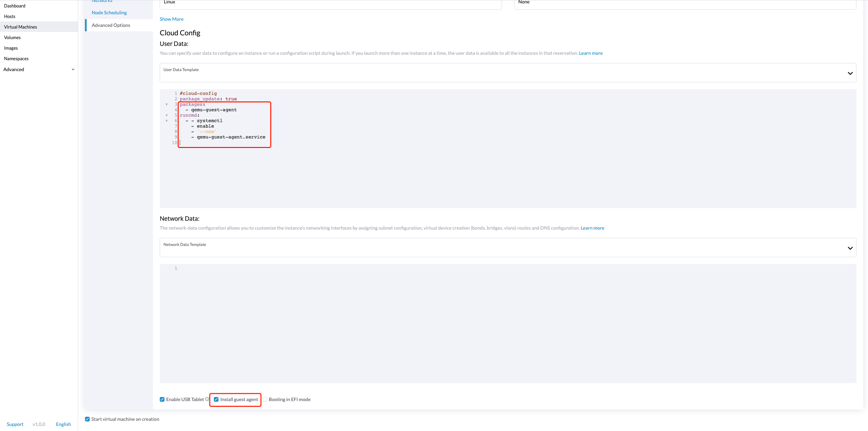Screen dimensions: 868x431
Task: Open Learn more for user data
Action: click(590, 53)
